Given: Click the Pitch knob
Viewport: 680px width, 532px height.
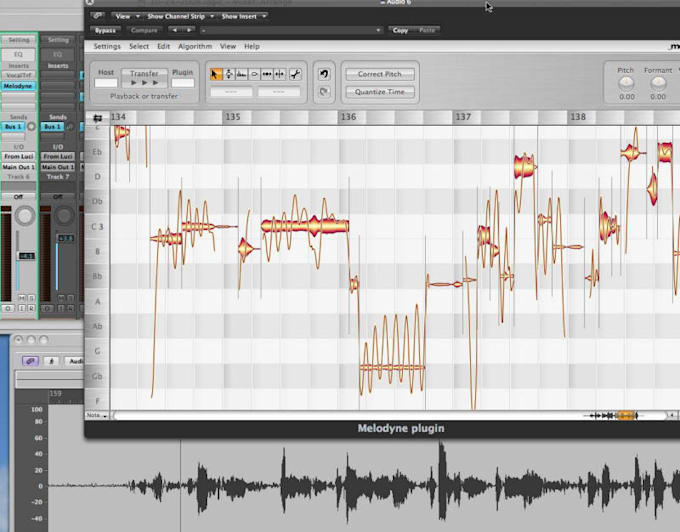Looking at the screenshot, I should click(626, 83).
